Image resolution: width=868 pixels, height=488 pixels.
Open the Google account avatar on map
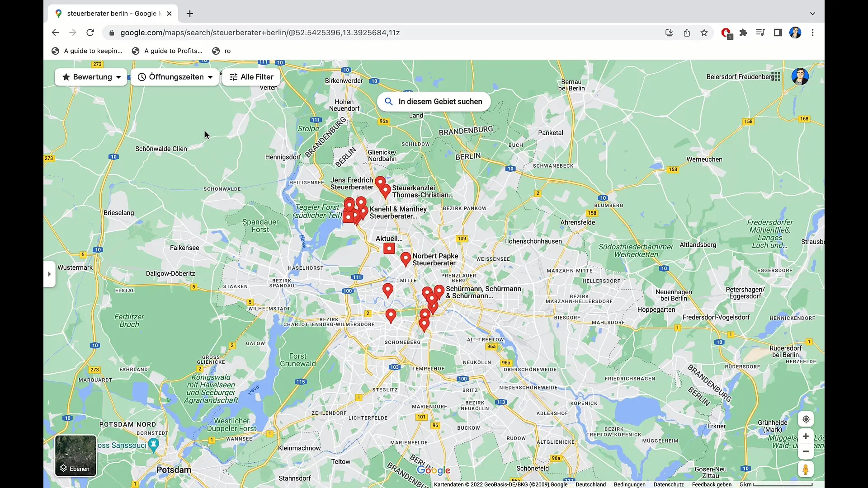800,76
